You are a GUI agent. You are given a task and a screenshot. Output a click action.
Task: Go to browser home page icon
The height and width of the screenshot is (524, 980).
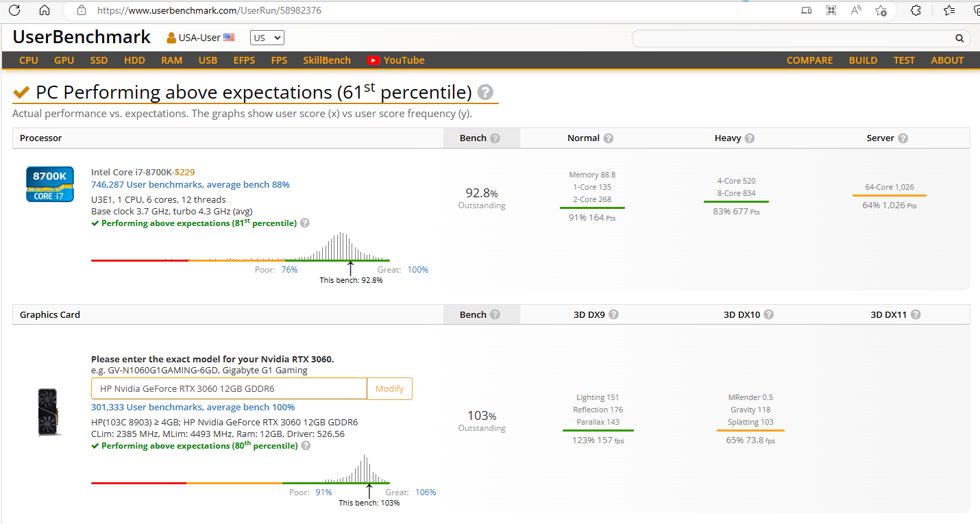(45, 10)
